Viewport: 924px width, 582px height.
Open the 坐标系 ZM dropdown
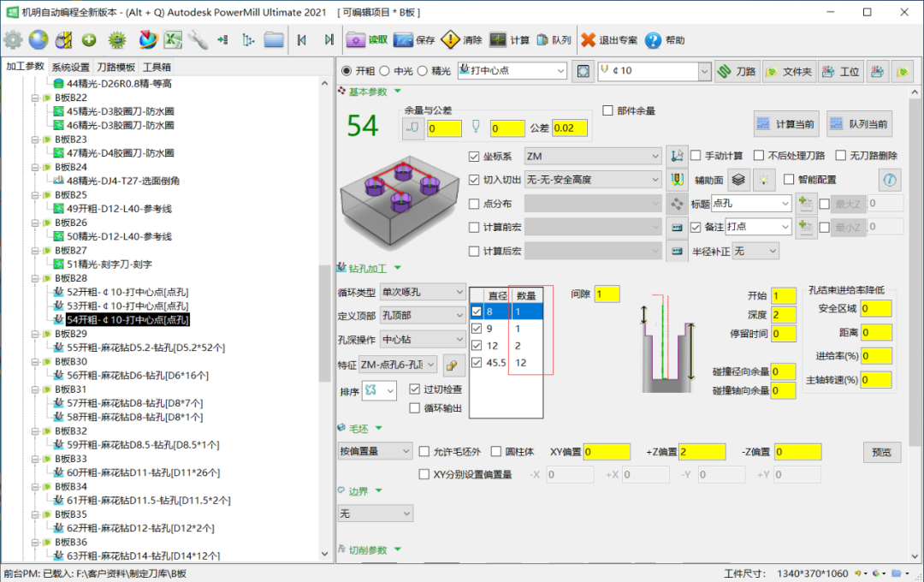click(592, 157)
